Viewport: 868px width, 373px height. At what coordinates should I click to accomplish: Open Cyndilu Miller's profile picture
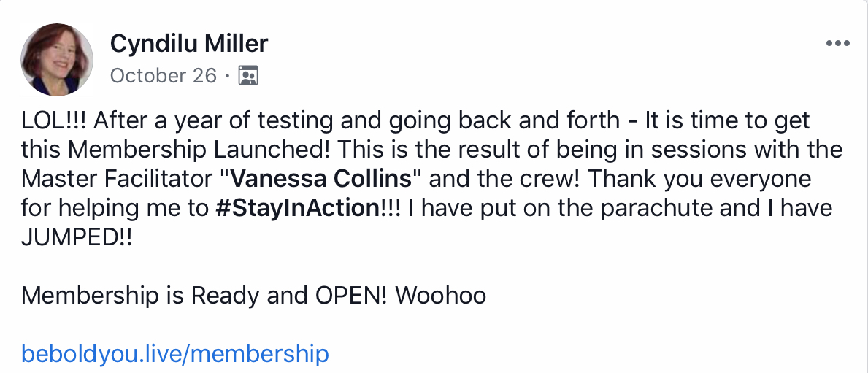[58, 59]
